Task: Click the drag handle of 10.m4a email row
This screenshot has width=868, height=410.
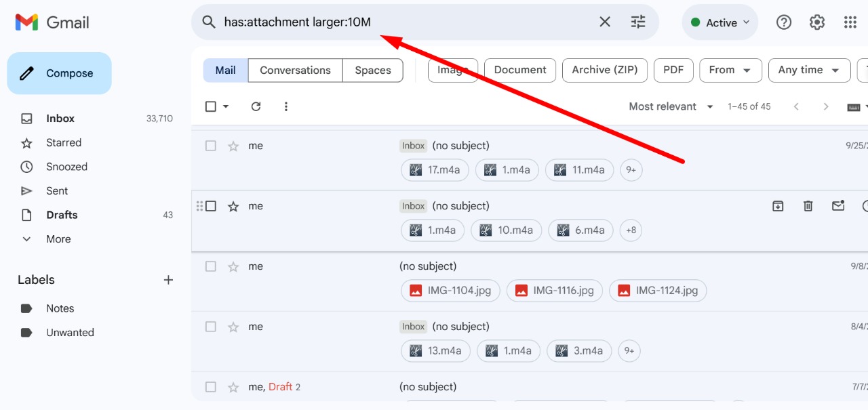Action: coord(199,206)
